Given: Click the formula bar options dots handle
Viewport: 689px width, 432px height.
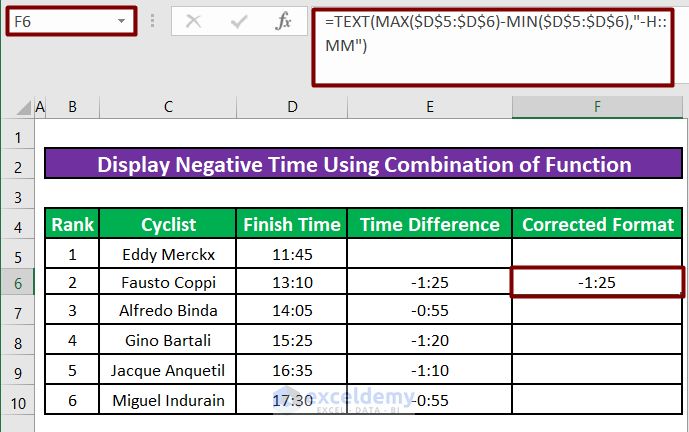Looking at the screenshot, I should coord(152,20).
